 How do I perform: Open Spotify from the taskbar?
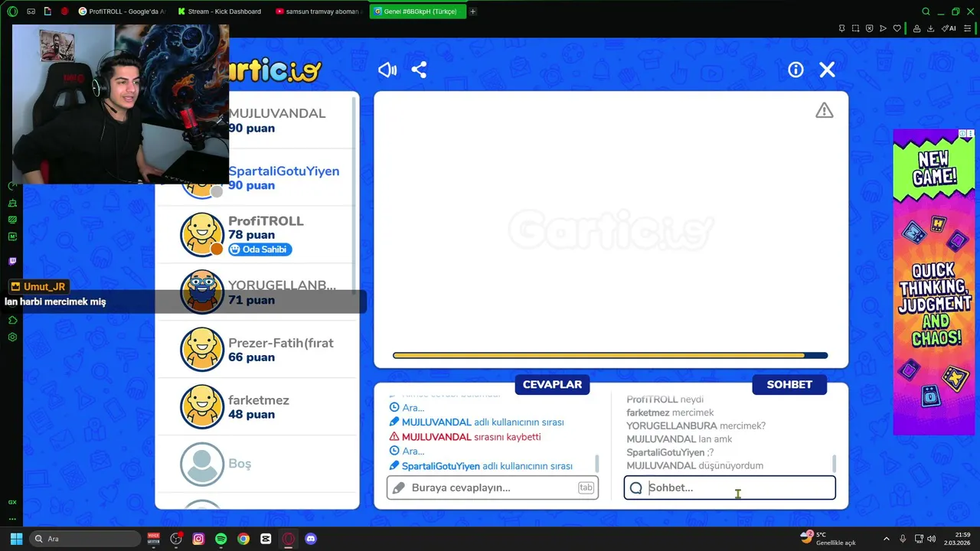220,539
